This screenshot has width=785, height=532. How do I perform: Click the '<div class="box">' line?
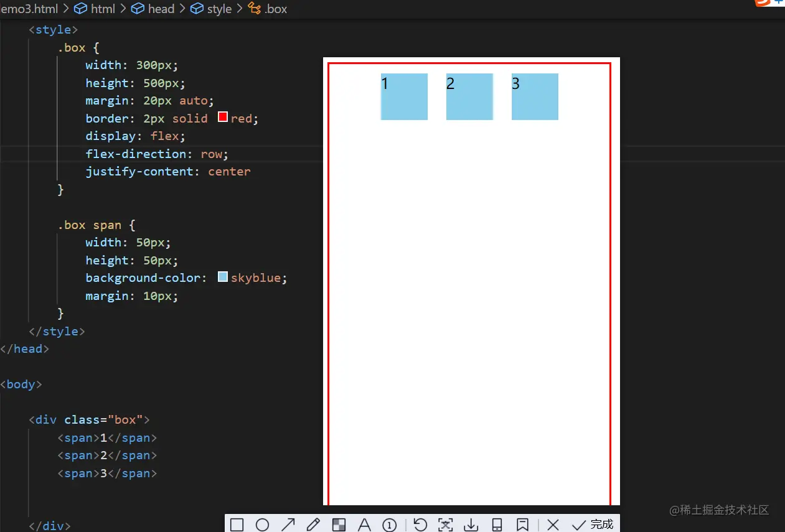pyautogui.click(x=89, y=419)
